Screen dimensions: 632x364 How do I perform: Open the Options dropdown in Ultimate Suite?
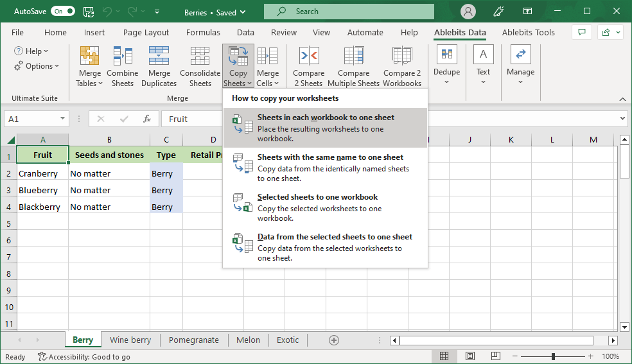(x=37, y=66)
